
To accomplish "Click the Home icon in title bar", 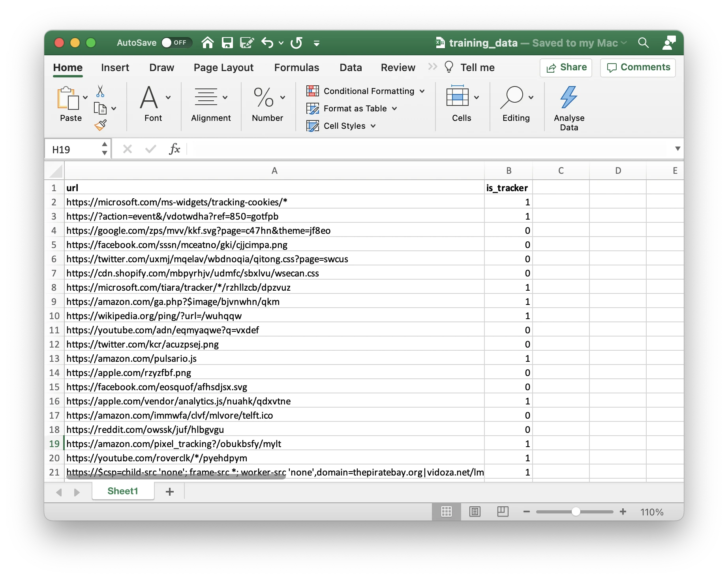I will (208, 43).
